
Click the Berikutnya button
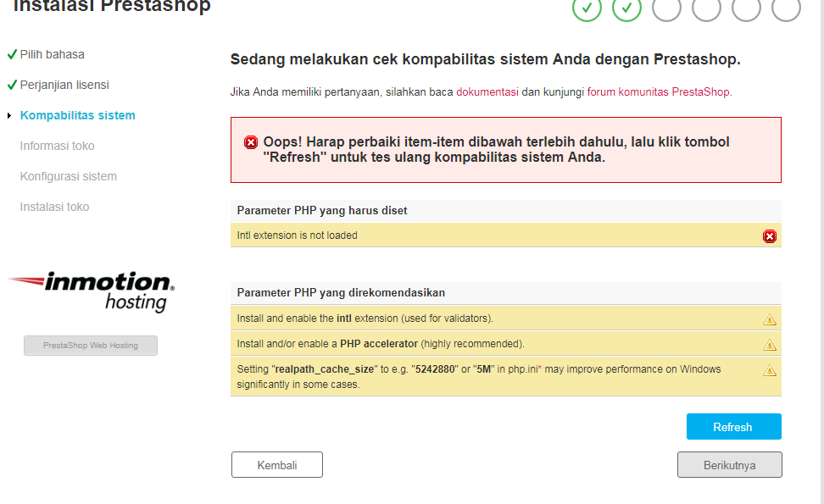[729, 465]
